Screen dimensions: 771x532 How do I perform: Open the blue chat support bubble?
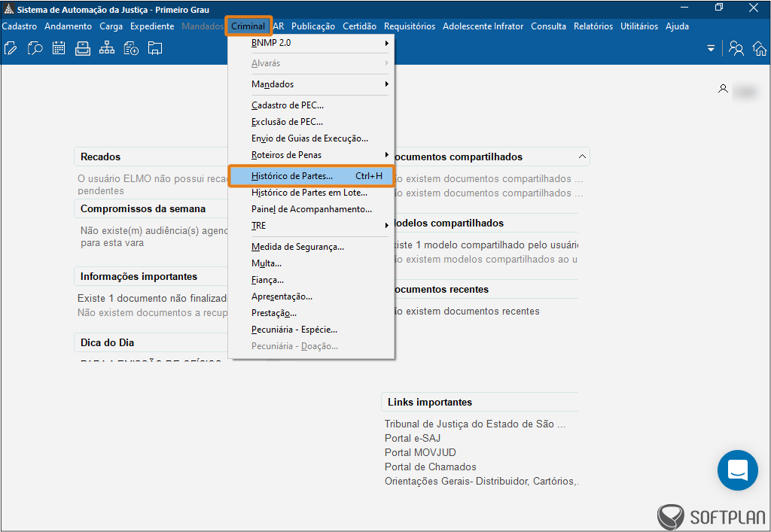point(738,470)
